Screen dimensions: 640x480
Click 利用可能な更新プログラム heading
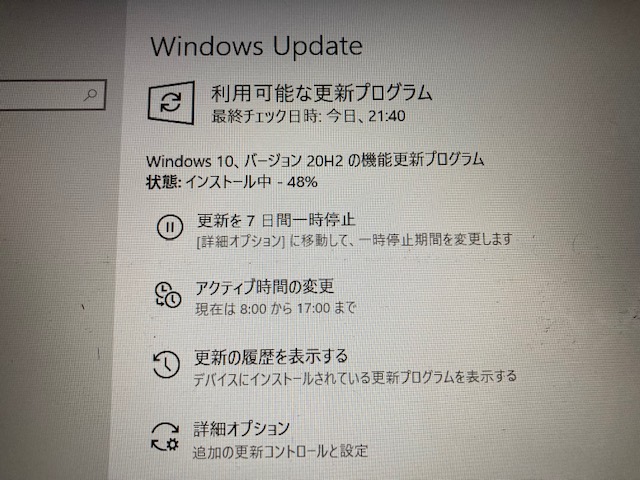(322, 93)
